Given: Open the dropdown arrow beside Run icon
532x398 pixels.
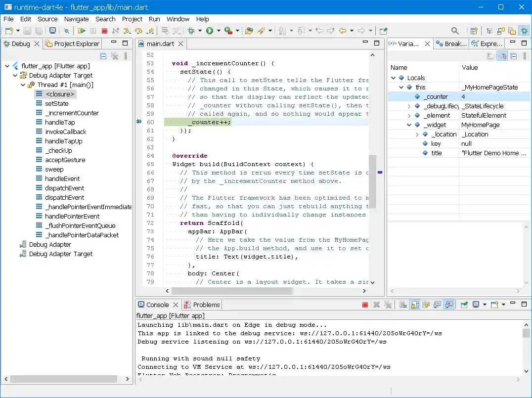Looking at the screenshot, I should 218,31.
